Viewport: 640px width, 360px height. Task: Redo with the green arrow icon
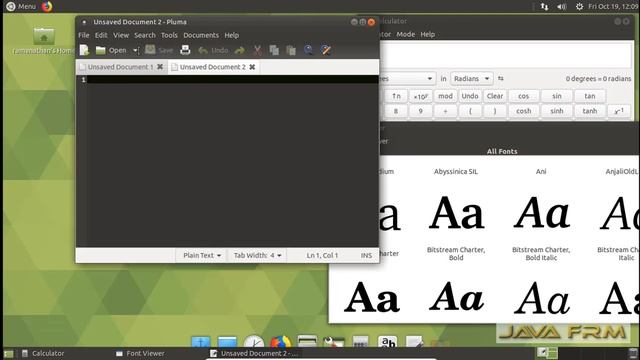click(x=240, y=50)
